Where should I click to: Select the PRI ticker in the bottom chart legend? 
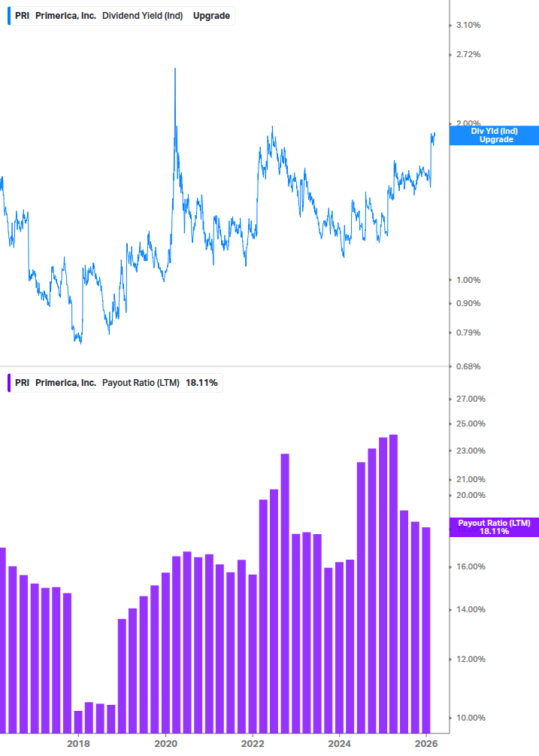pos(22,382)
